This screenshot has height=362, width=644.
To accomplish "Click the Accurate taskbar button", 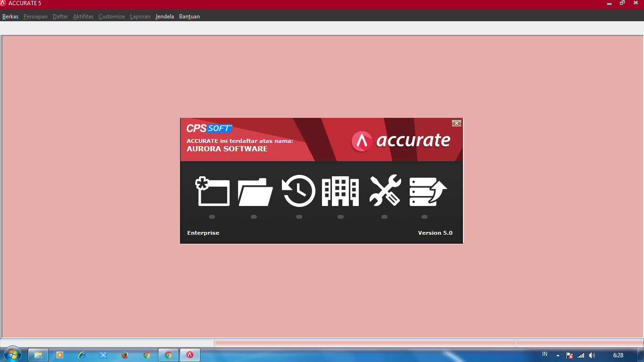I will [190, 355].
